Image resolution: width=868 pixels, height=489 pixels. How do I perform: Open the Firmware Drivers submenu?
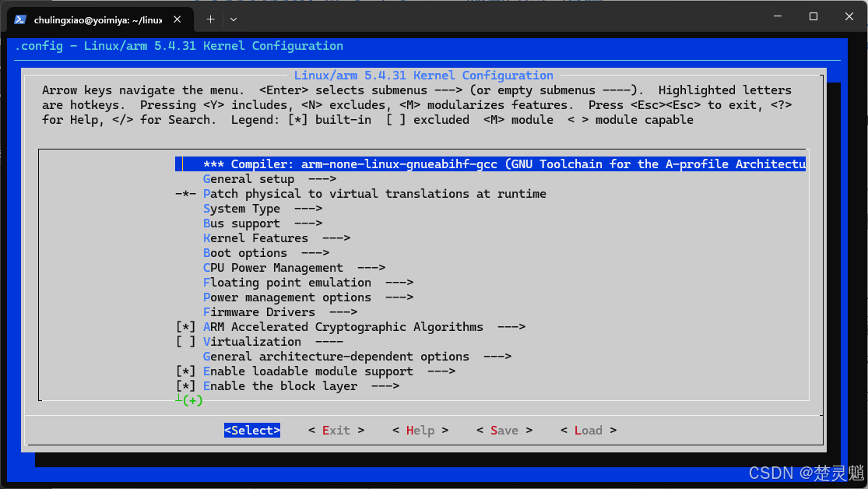point(280,312)
